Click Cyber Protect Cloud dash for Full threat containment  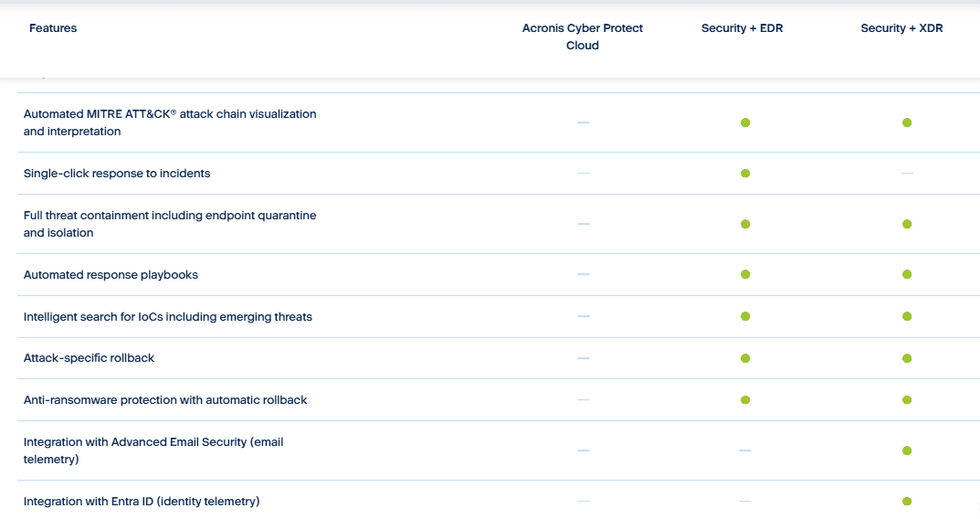click(584, 224)
